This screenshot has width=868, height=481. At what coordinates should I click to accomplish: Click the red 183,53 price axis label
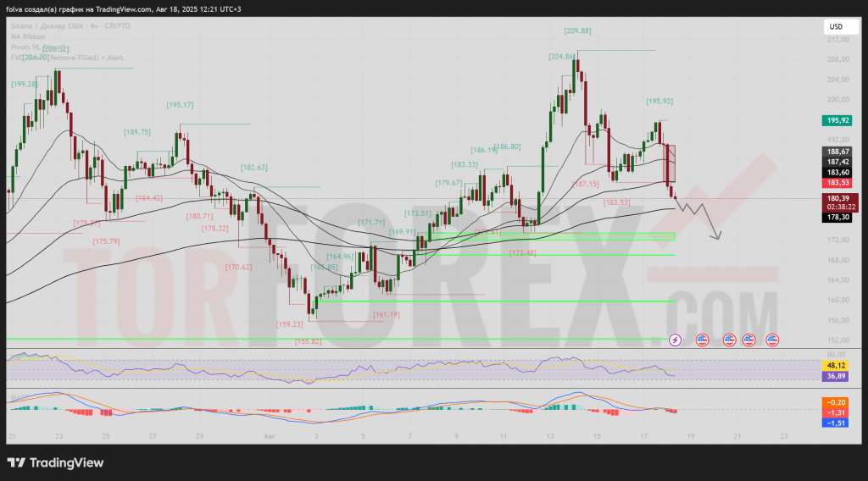(837, 183)
